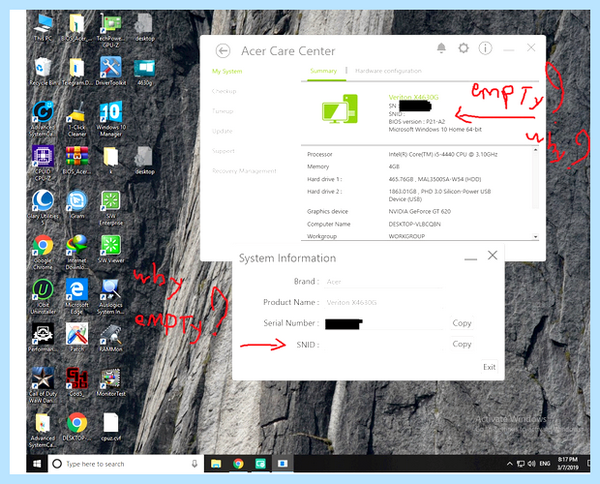Select TechPowerUp GPU-Z shortcut
The width and height of the screenshot is (600, 484).
pyautogui.click(x=111, y=31)
